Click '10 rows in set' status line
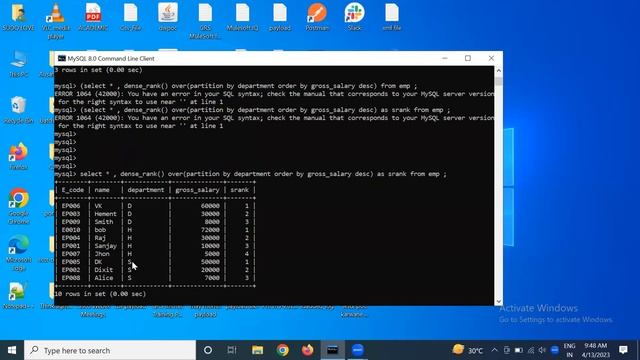Viewport: 640px width, 360px height. 100,294
